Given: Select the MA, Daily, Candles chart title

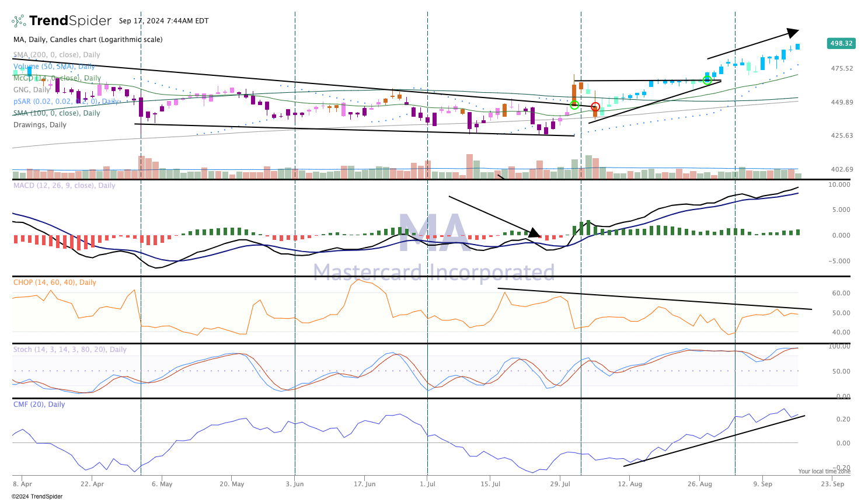Looking at the screenshot, I should pos(88,40).
